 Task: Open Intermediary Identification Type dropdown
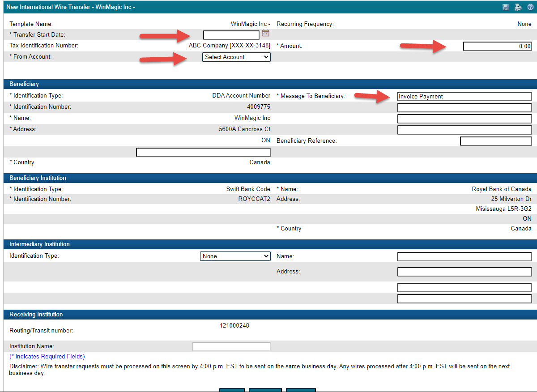(235, 256)
